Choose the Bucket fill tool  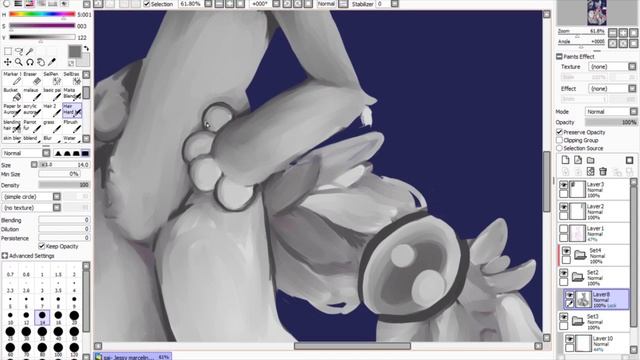coord(12,95)
